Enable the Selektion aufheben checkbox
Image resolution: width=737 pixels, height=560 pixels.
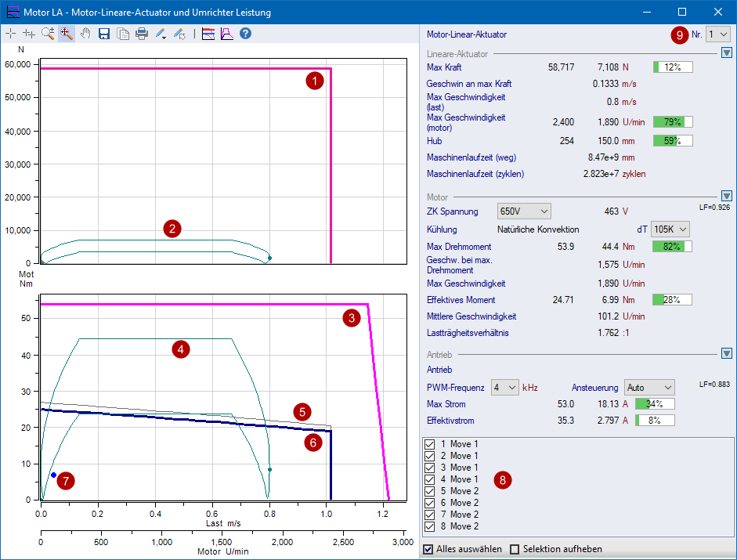tap(515, 549)
